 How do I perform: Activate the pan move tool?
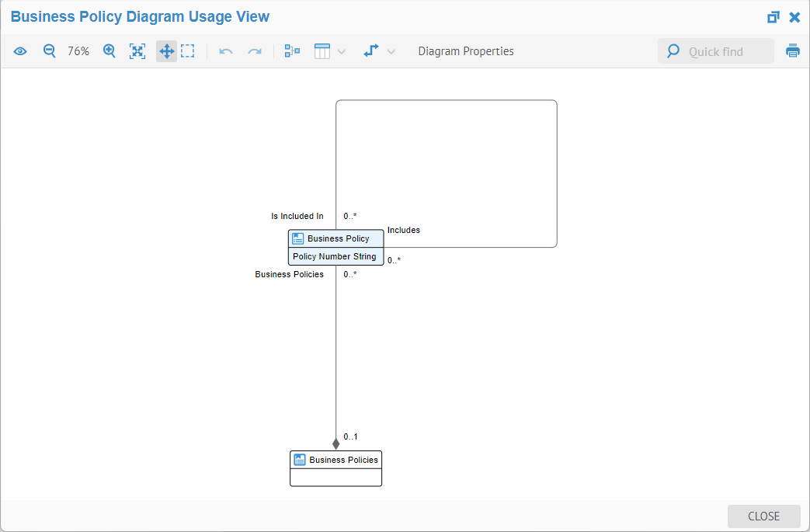click(x=166, y=51)
